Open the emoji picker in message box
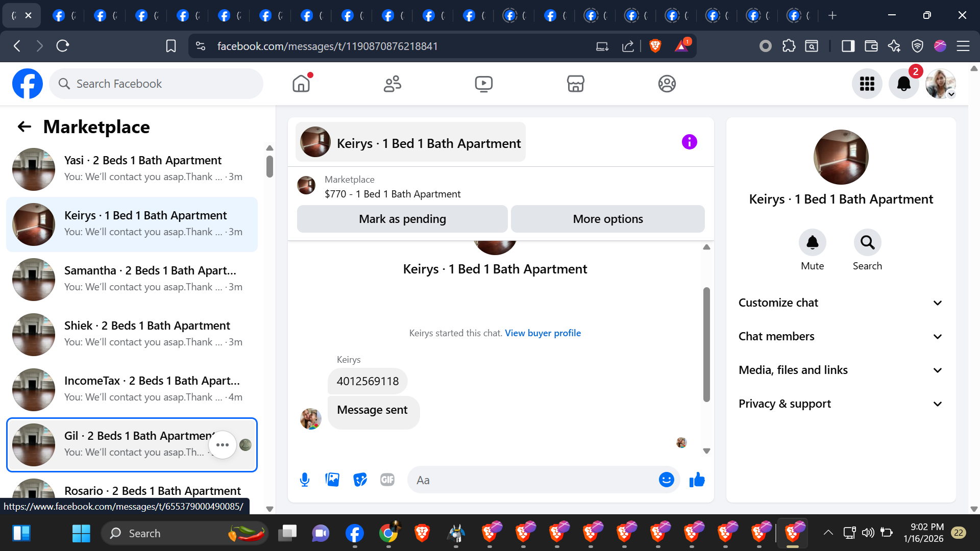This screenshot has height=551, width=980. pos(666,480)
